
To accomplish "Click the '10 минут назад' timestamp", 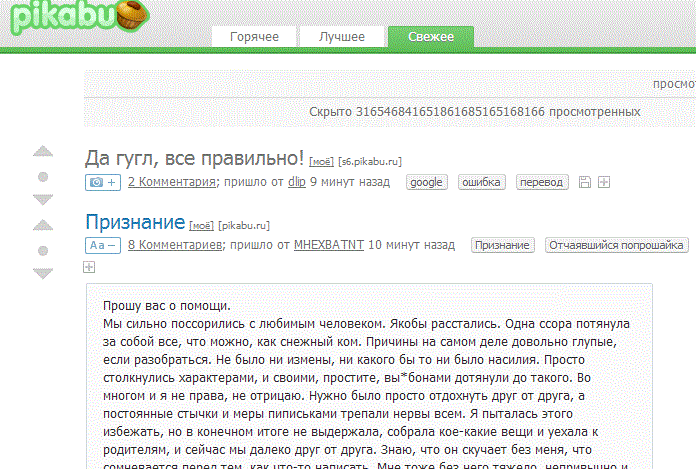I will coord(411,245).
